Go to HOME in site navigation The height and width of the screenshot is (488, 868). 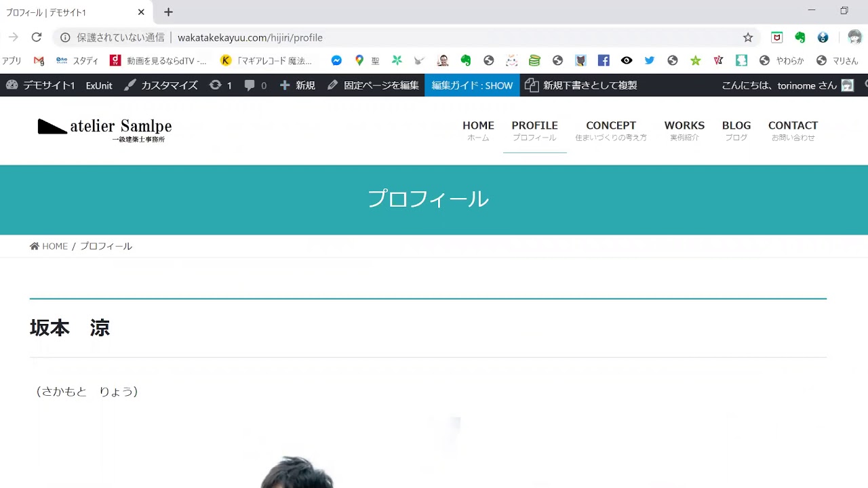point(478,130)
